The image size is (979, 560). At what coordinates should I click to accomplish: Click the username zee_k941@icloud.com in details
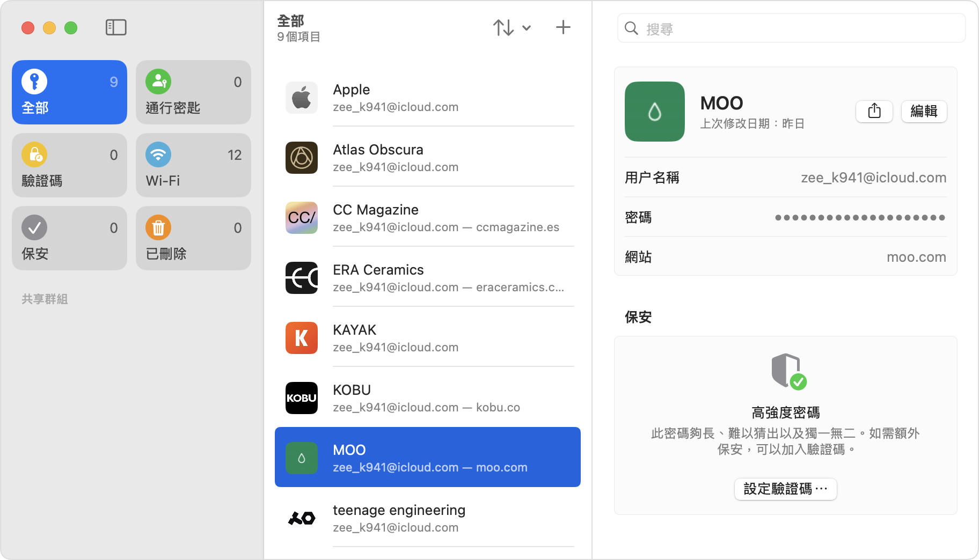point(873,178)
